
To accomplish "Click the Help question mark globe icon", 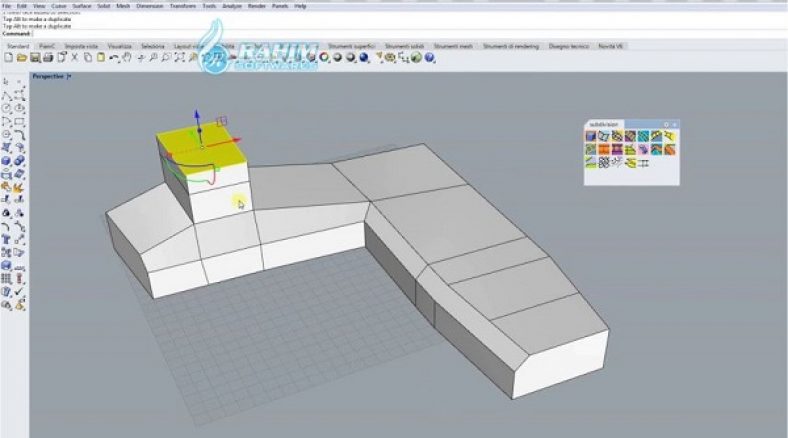I will coord(430,58).
